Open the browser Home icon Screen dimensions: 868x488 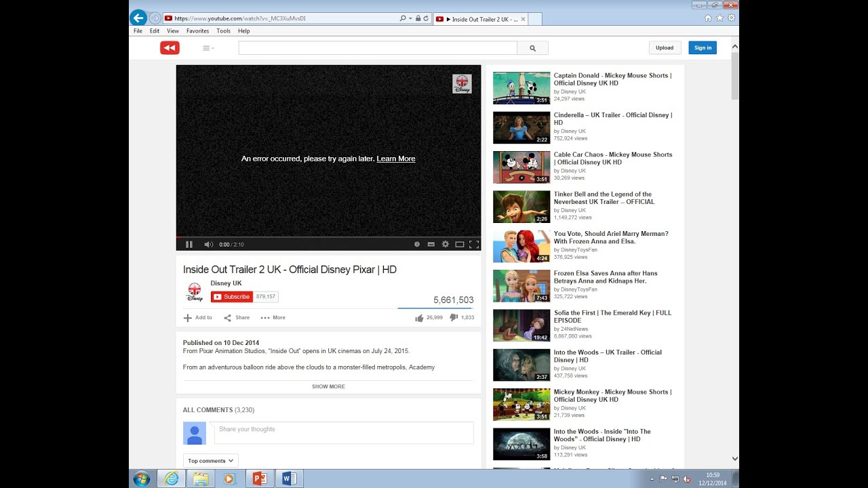(709, 18)
